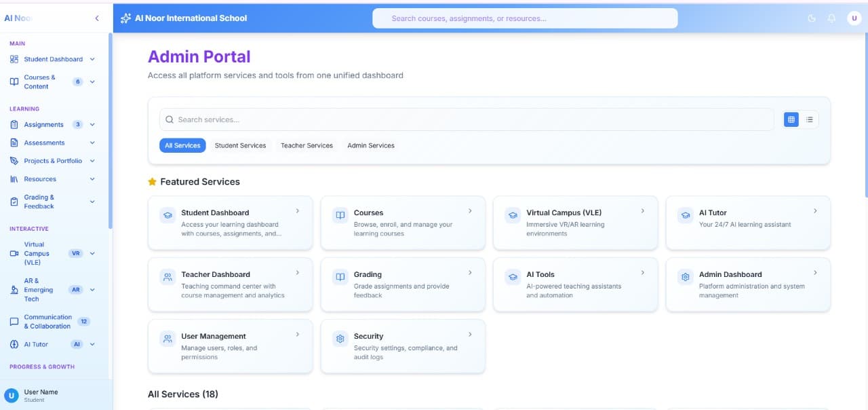The image size is (868, 410).
Task: Click the Courses & Content book icon
Action: tap(14, 82)
